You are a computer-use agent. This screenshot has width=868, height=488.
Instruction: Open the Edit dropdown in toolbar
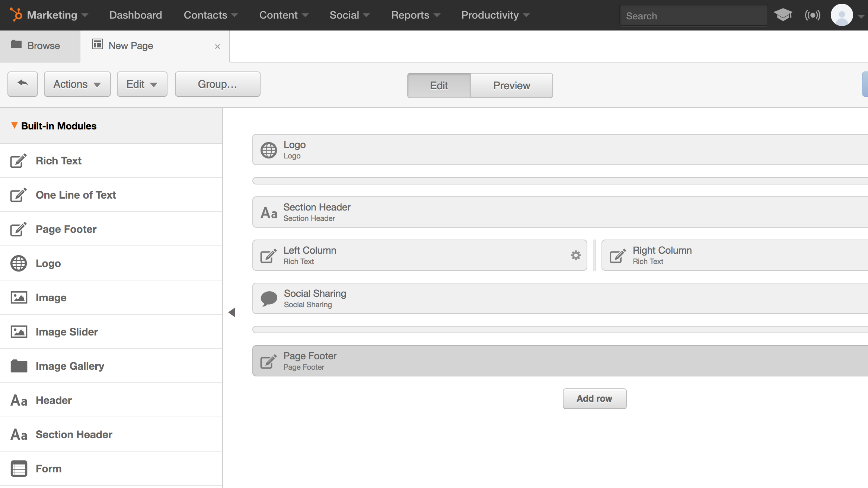[141, 84]
